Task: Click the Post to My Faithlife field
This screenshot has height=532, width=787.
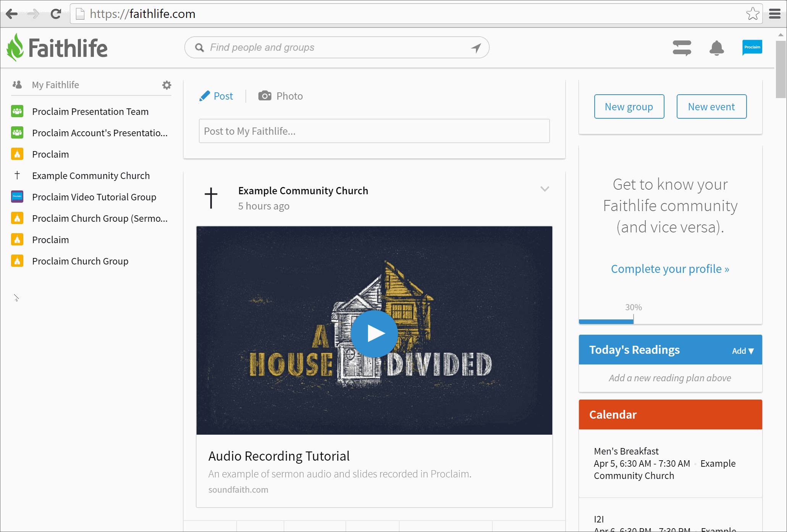Action: (374, 131)
